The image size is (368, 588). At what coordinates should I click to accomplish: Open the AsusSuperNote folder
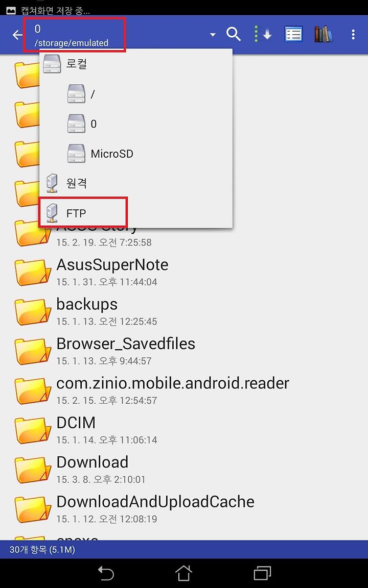tap(184, 272)
